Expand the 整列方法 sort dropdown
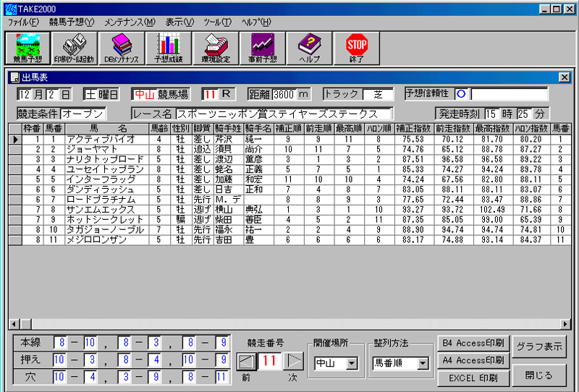This screenshot has width=579, height=392. (423, 363)
